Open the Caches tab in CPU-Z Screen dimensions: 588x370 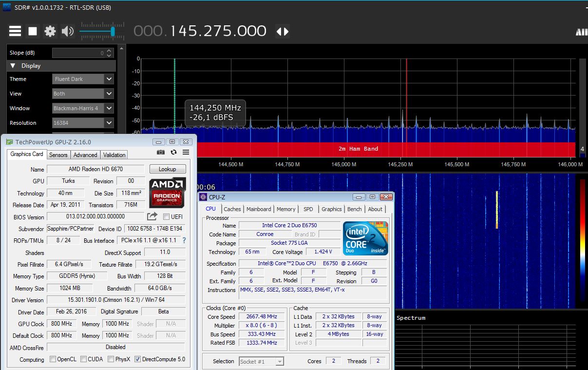click(232, 209)
